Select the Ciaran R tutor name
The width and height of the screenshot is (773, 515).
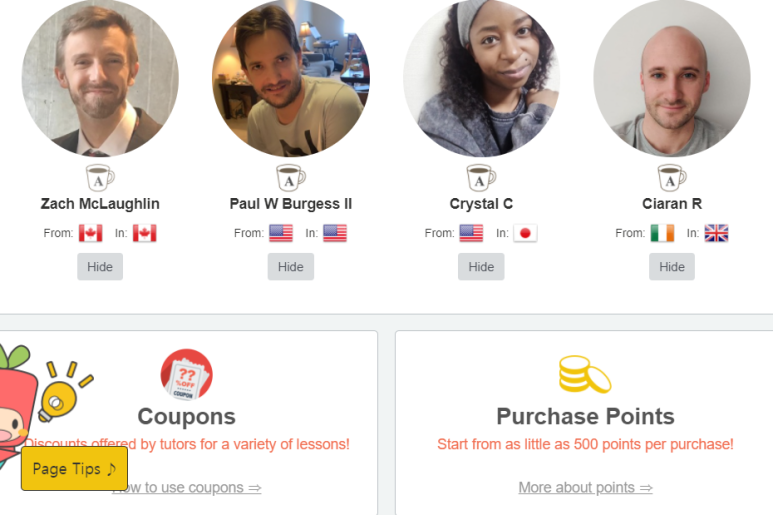pyautogui.click(x=672, y=204)
